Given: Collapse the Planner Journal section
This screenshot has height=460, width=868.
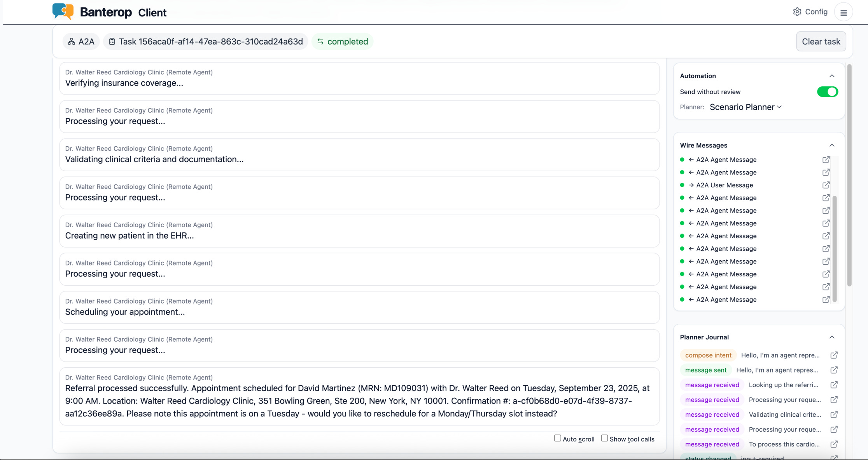Looking at the screenshot, I should tap(832, 337).
